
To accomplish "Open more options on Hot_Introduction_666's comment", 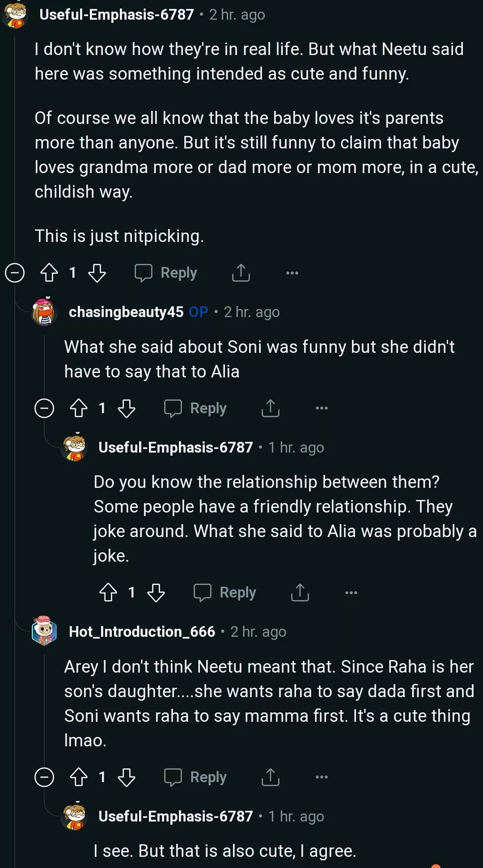I will 322,777.
